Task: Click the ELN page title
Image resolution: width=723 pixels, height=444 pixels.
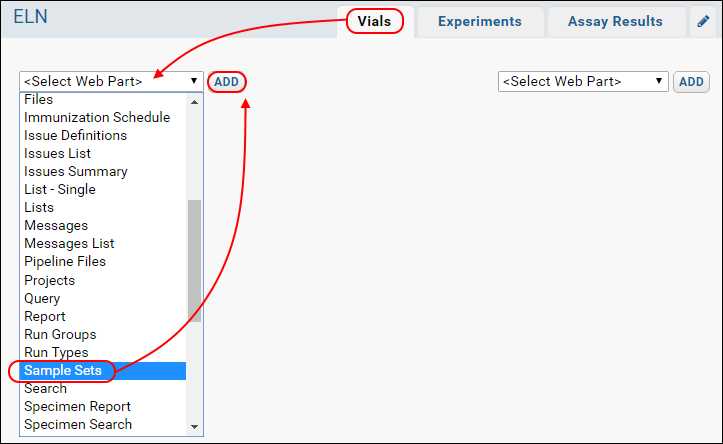Action: point(30,17)
